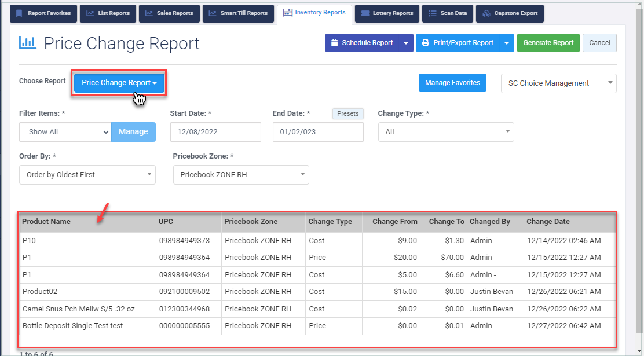
Task: Select the P10 product name cell
Action: (87, 241)
